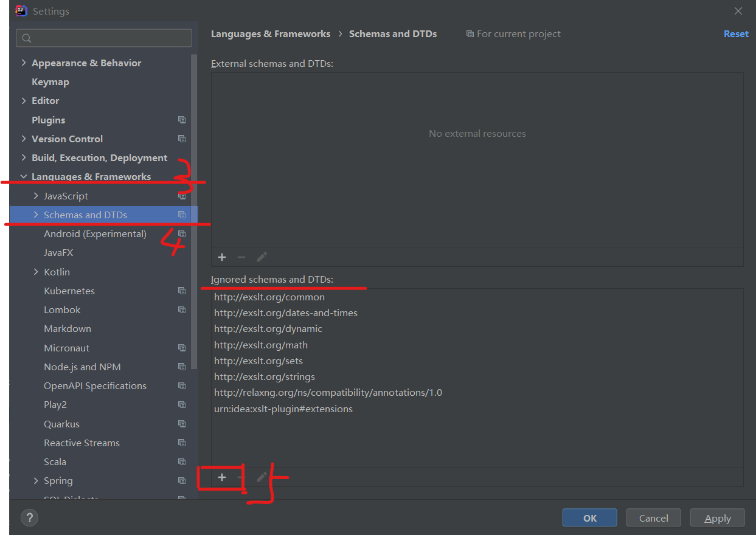Click project-level icon next to Micronaut
The height and width of the screenshot is (535, 756).
point(181,348)
